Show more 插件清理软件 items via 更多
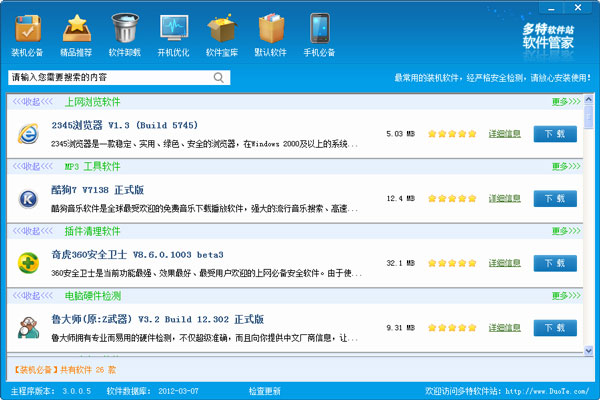This screenshot has width=600, height=400. (x=566, y=231)
